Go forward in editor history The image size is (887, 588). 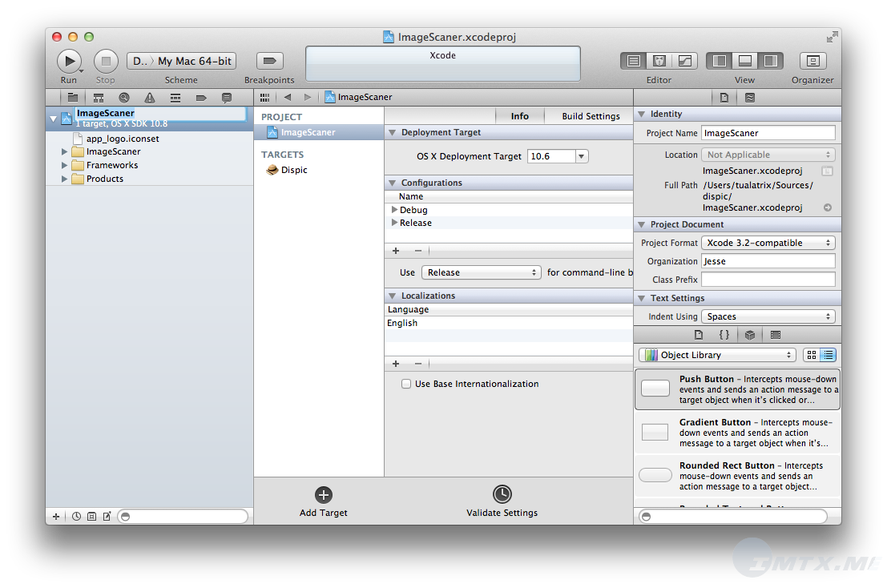coord(307,97)
